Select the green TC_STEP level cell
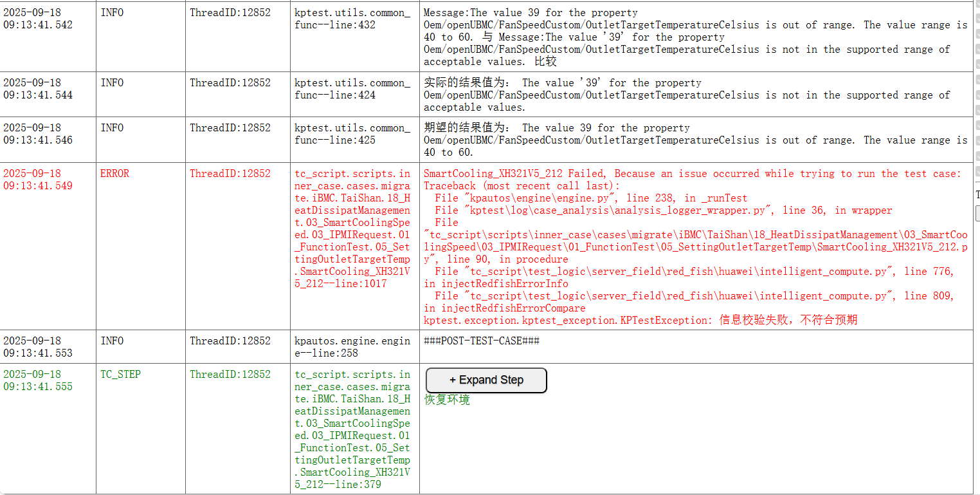 (120, 375)
